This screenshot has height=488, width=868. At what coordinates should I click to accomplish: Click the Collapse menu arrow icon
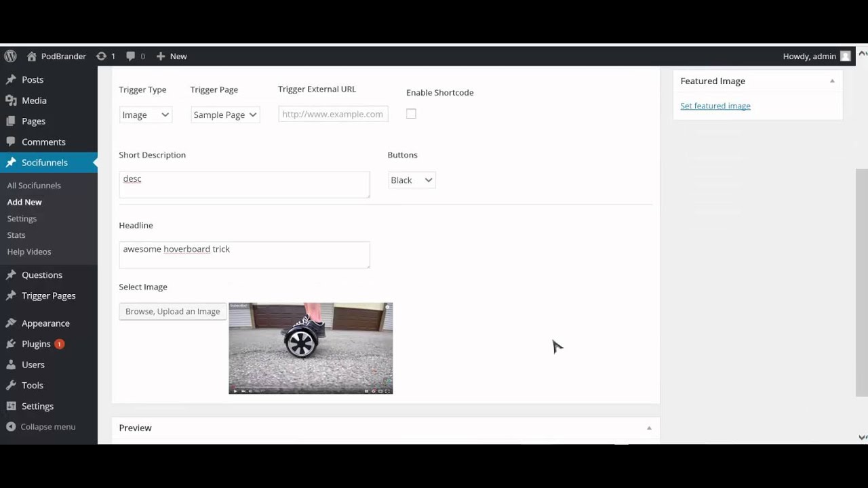(11, 427)
